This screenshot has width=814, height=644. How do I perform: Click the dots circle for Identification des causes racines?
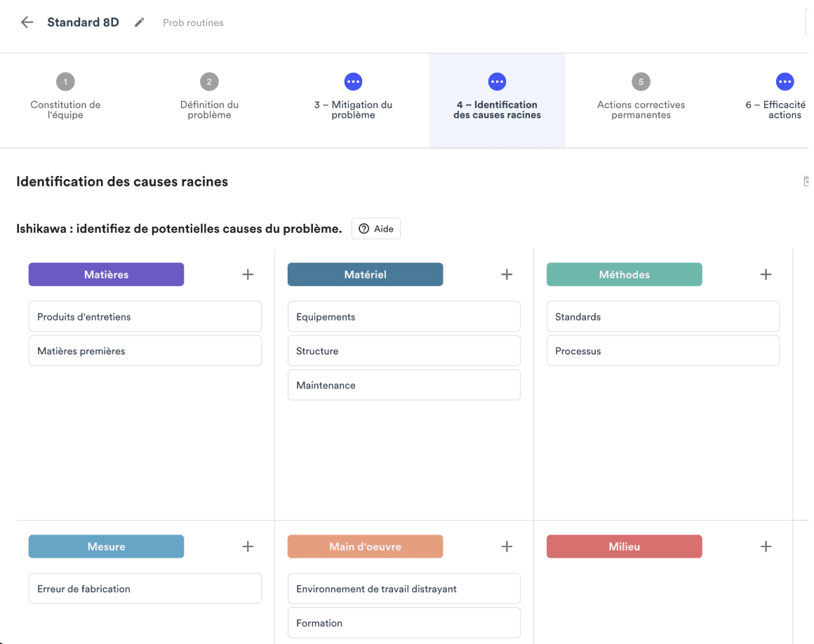pyautogui.click(x=497, y=81)
